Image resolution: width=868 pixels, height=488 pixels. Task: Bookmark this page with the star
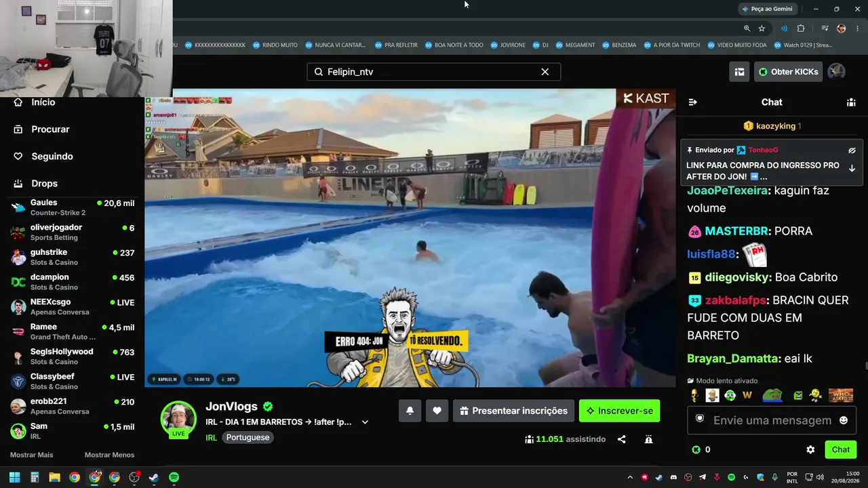tap(762, 28)
